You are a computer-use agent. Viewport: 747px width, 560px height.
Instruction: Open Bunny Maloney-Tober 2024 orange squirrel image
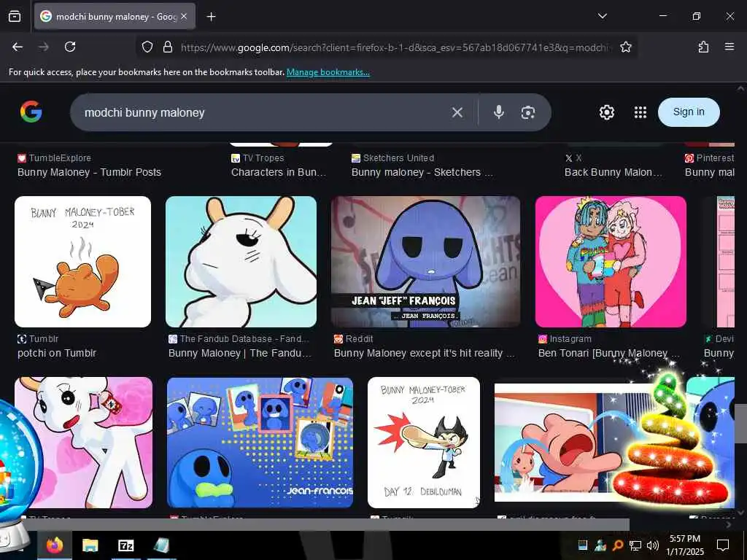pyautogui.click(x=83, y=262)
